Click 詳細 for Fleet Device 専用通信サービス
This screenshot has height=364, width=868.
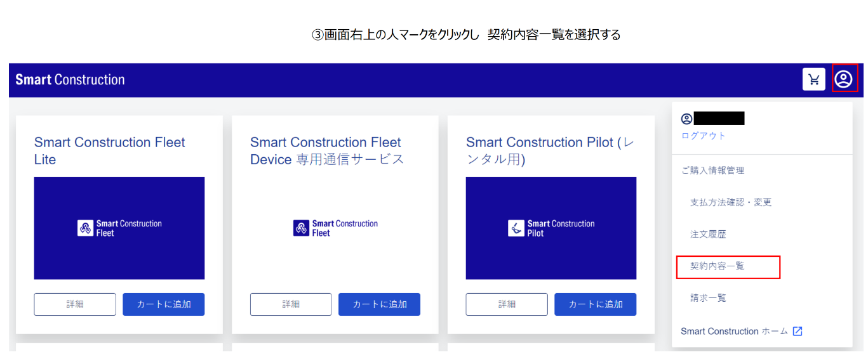coord(291,304)
